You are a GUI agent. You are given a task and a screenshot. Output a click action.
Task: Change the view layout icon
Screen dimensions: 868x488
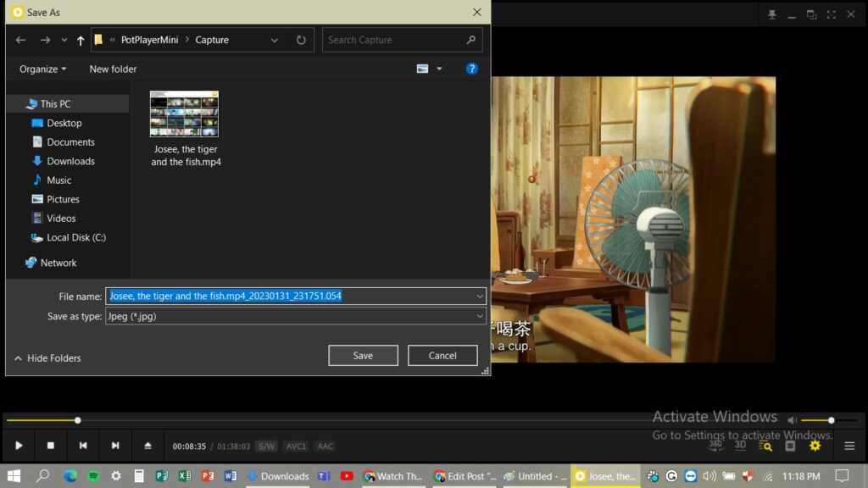422,69
